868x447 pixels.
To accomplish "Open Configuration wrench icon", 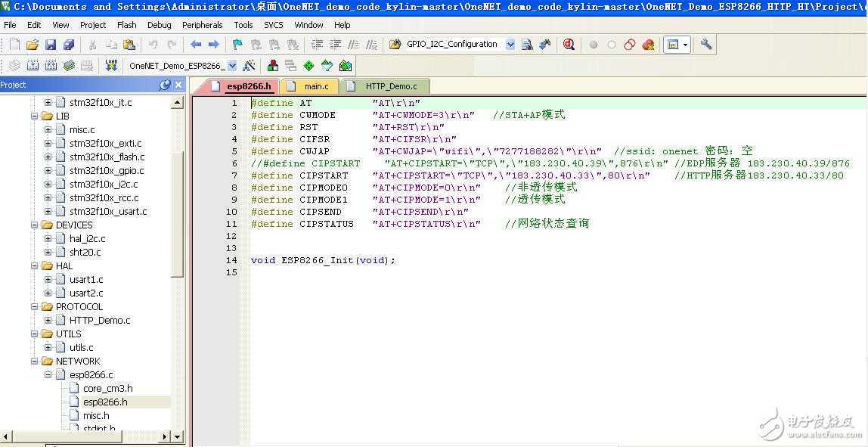I will pos(705,45).
